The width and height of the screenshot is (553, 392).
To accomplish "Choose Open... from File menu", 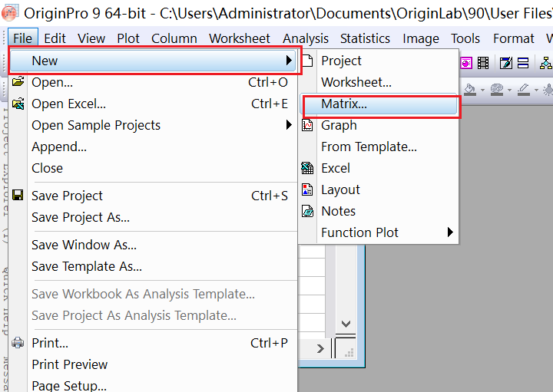I will tap(154, 82).
